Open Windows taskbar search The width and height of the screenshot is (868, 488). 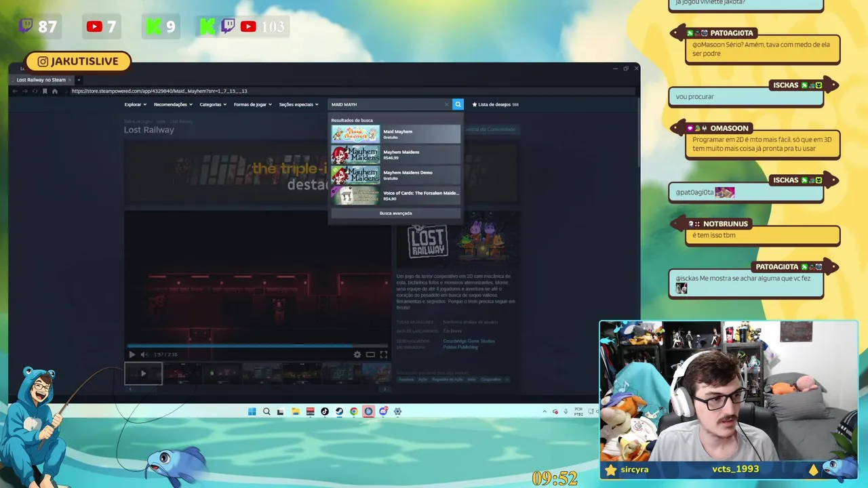tap(267, 411)
